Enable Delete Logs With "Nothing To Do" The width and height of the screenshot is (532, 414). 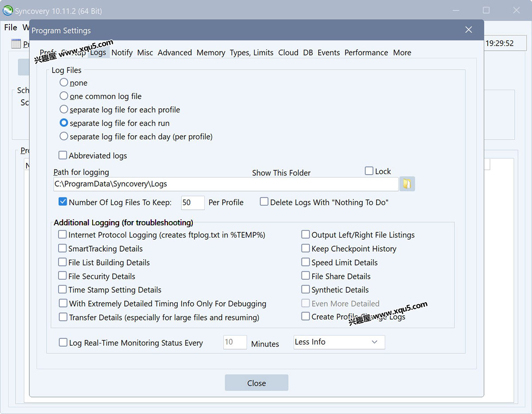coord(264,202)
